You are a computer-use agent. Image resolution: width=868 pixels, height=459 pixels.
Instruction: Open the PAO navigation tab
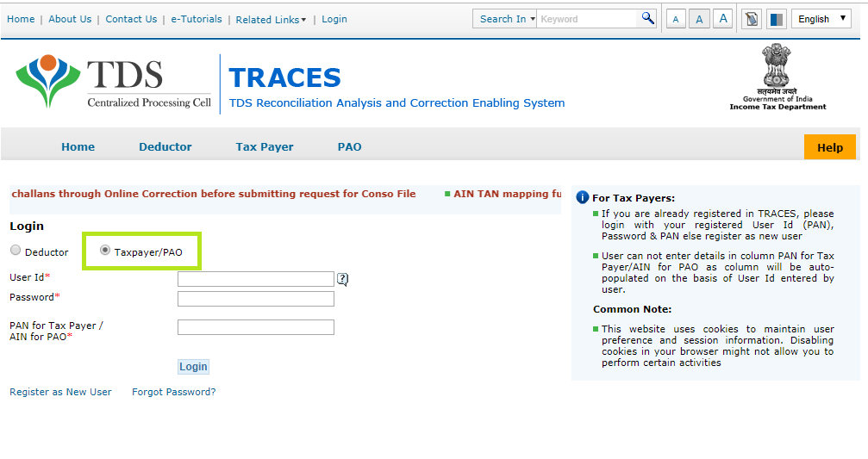pyautogui.click(x=349, y=146)
